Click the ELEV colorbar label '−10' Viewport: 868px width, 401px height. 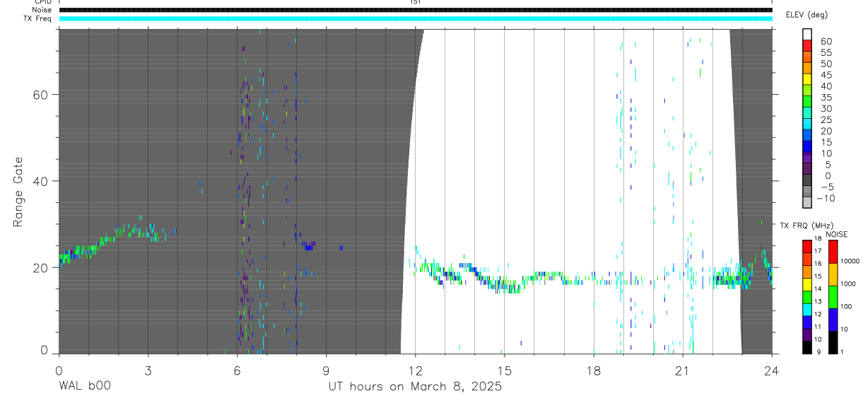[x=825, y=198]
